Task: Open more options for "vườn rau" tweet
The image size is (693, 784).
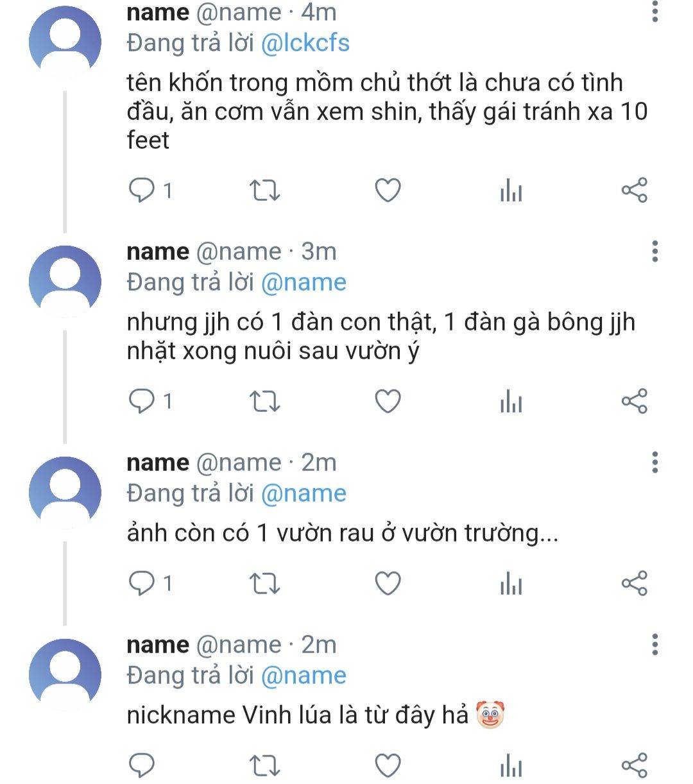Action: pos(654,462)
